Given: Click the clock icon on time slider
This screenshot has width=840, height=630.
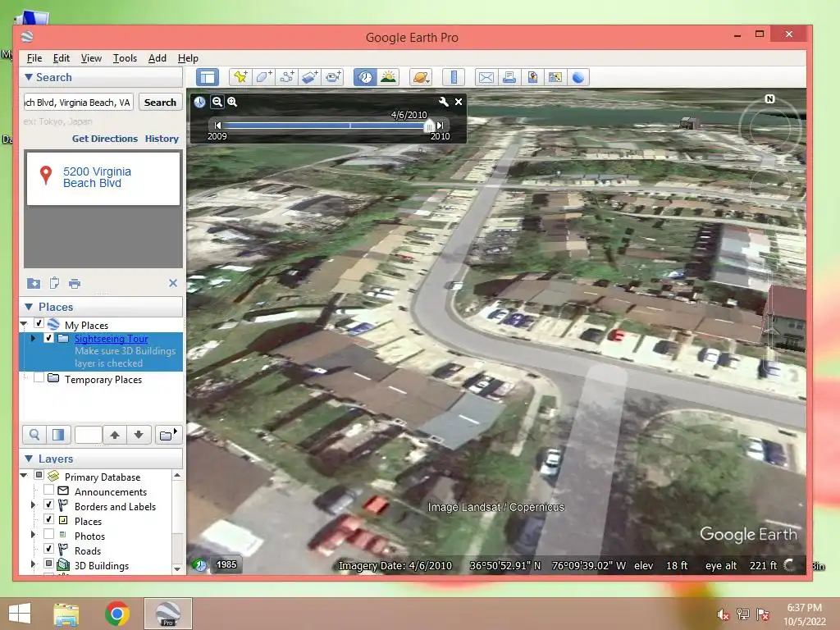Looking at the screenshot, I should 199,102.
